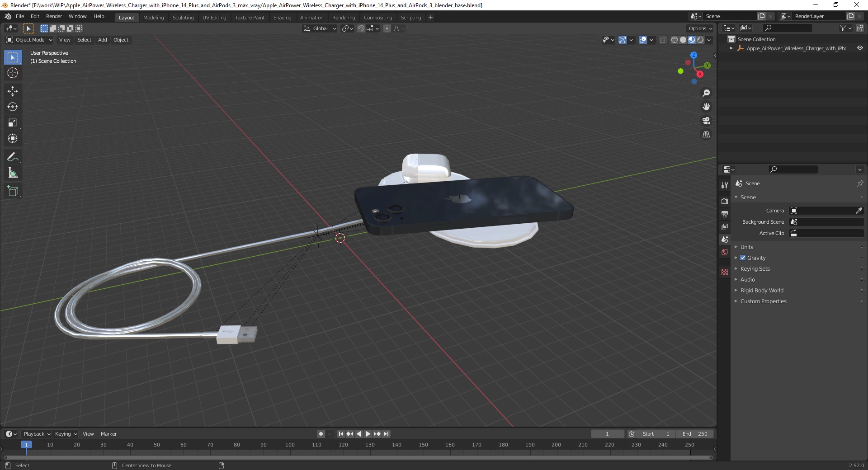
Task: Select the Cursor tool
Action: coord(13,73)
